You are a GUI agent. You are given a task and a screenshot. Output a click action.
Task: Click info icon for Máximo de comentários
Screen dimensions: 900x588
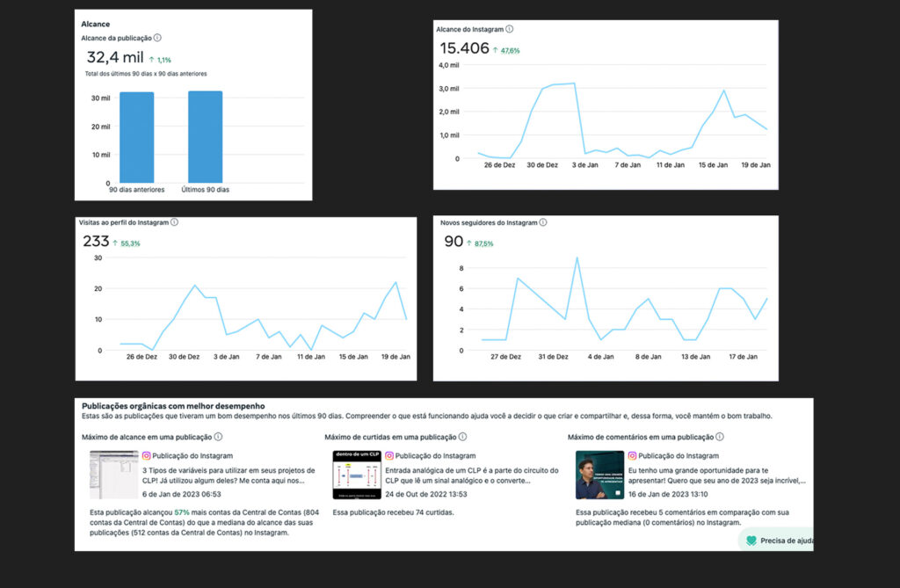719,437
